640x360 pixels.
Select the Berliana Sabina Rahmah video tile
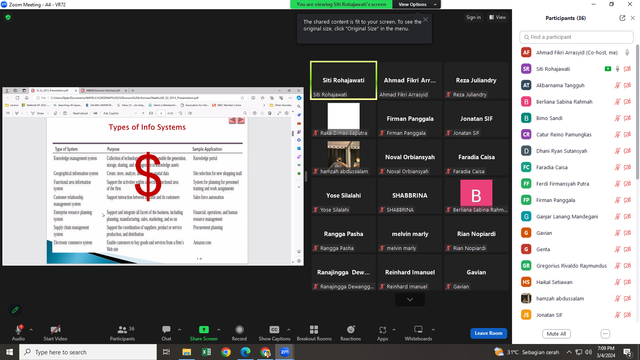click(x=476, y=196)
